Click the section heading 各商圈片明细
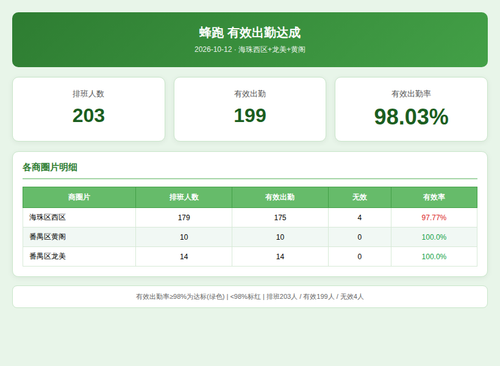Viewport: 500px width, 366px height. click(x=50, y=167)
